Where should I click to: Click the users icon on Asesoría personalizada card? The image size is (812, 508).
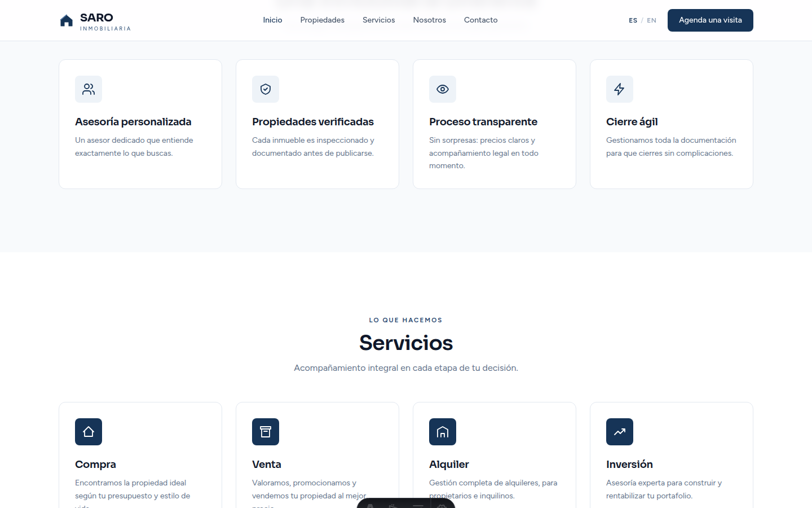click(89, 89)
